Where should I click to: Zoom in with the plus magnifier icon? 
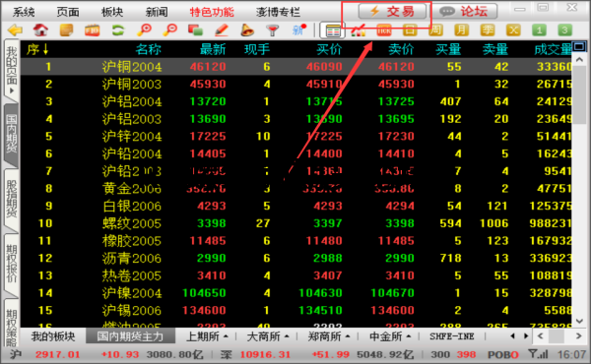pyautogui.click(x=144, y=30)
